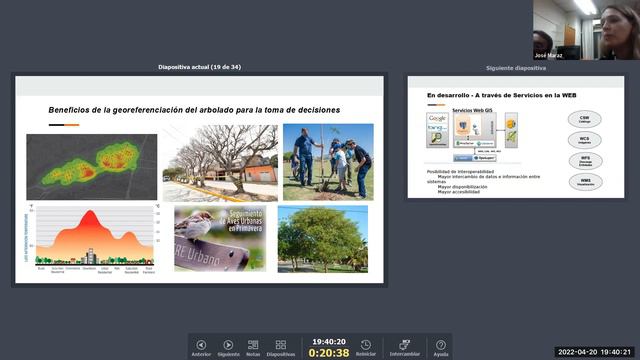640x360 pixels.
Task: Reset the timer with Reiniciar
Action: 366,348
